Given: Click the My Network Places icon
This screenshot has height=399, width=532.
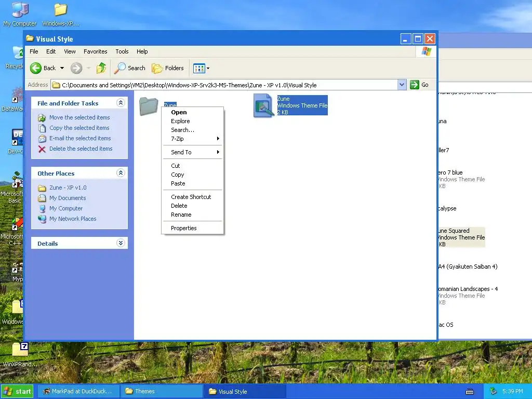Looking at the screenshot, I should (x=42, y=219).
